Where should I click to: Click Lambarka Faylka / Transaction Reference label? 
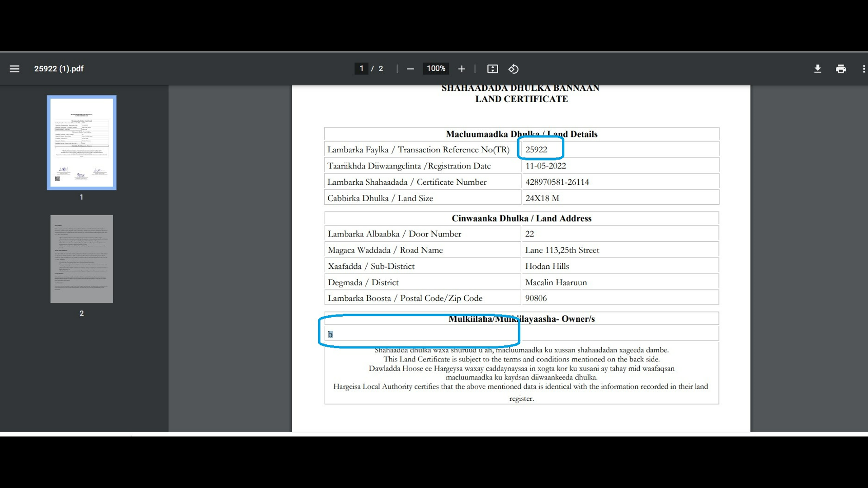pos(418,150)
